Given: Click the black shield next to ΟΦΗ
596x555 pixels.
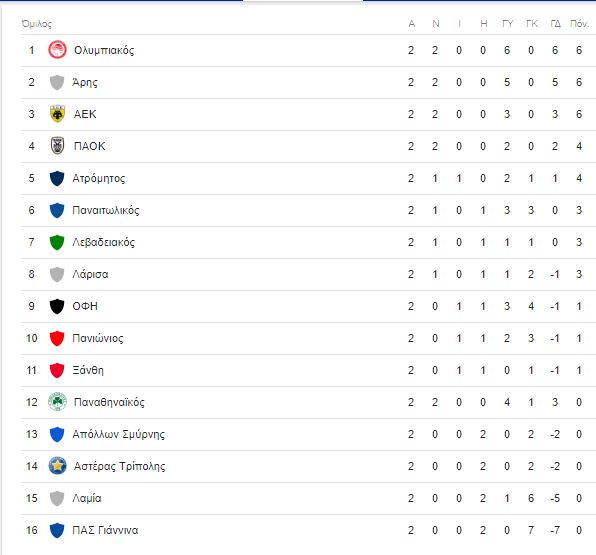Looking at the screenshot, I should 57,306.
